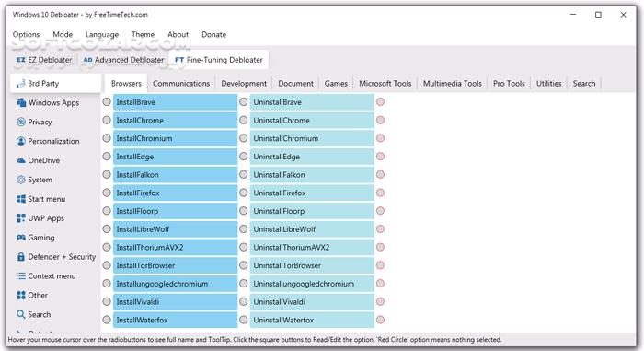This screenshot has width=644, height=351.
Task: Select the UninstallWaterfox radio button
Action: pyautogui.click(x=244, y=320)
